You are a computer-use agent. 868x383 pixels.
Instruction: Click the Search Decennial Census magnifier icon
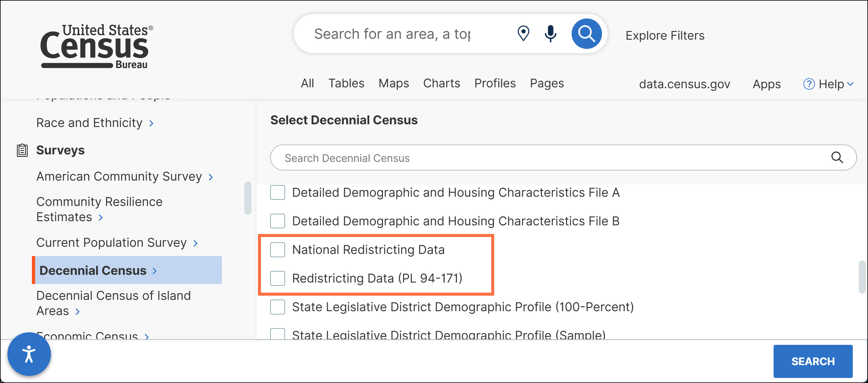tap(837, 157)
